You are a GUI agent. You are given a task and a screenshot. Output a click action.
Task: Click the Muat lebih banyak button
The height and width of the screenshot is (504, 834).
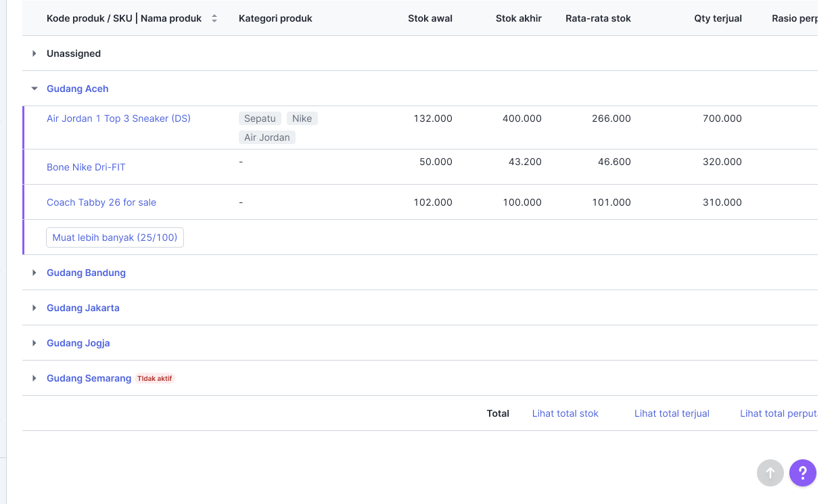(115, 237)
